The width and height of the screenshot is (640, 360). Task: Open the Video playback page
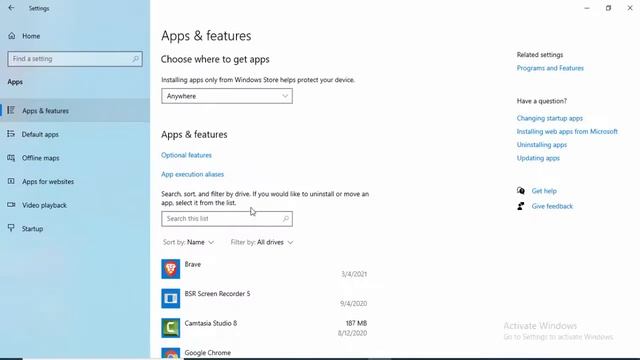[75, 205]
